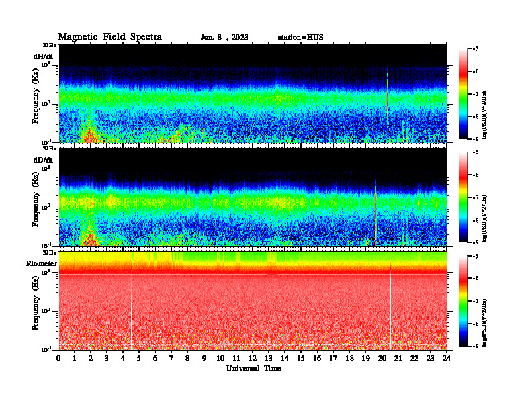Click the date label 'Jun. 8, 2023'

[x=224, y=38]
